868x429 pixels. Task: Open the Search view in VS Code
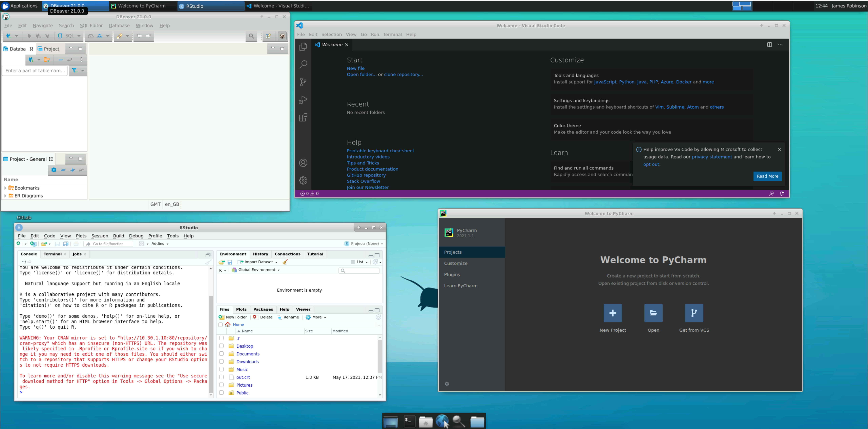click(303, 64)
